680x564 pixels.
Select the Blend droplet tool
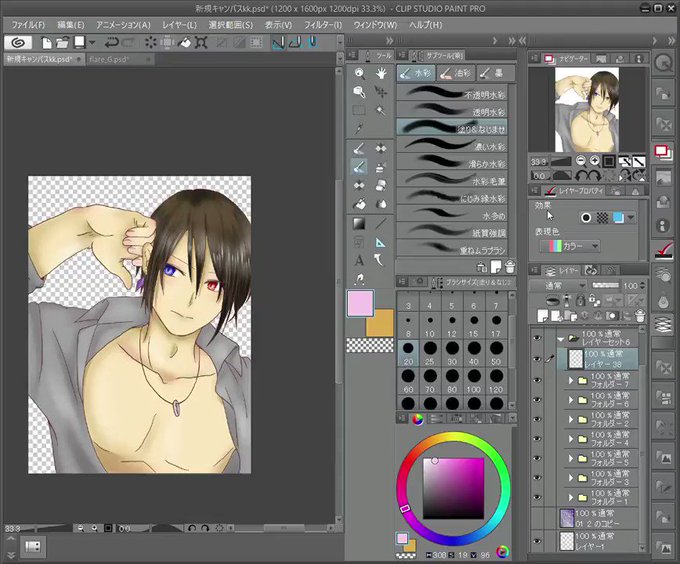pyautogui.click(x=381, y=204)
